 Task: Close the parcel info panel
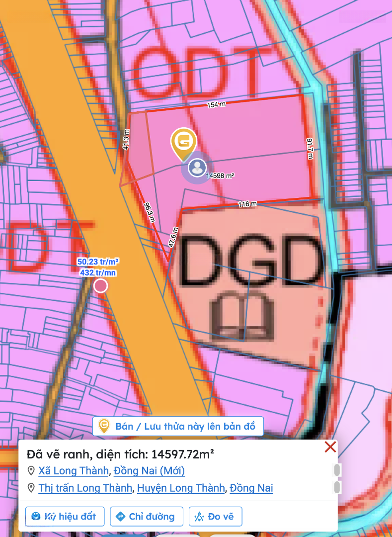[x=330, y=447]
